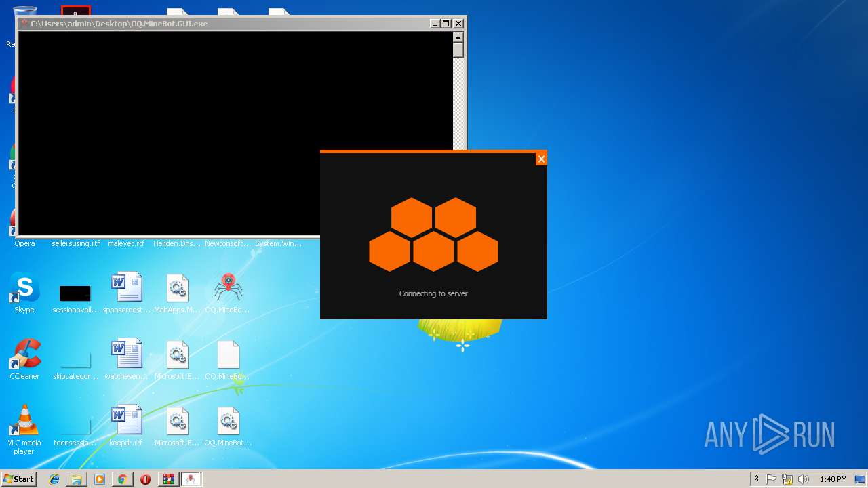868x488 pixels.
Task: Click the Connecting to server status text
Action: [x=433, y=293]
